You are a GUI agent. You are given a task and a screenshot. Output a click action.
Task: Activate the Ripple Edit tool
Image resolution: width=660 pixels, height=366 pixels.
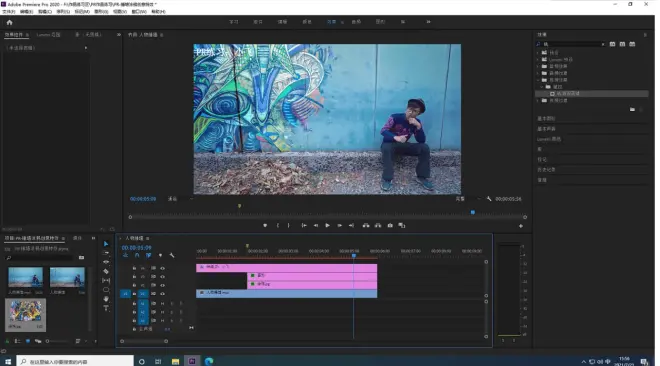[x=106, y=262]
